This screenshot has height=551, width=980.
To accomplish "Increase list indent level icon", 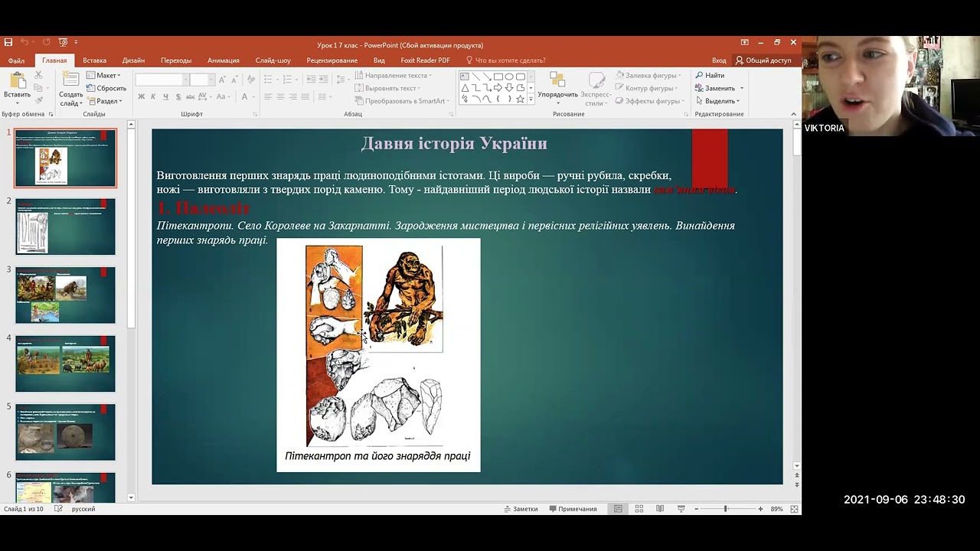I will [x=323, y=80].
